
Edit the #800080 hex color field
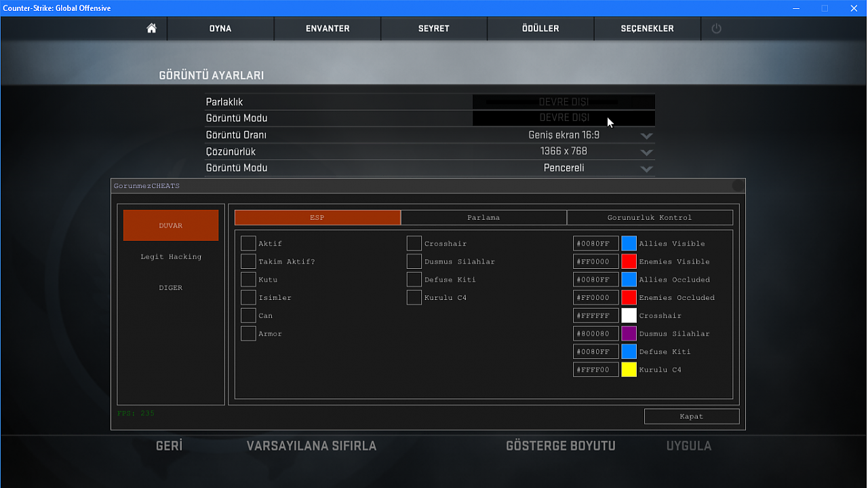coord(596,333)
